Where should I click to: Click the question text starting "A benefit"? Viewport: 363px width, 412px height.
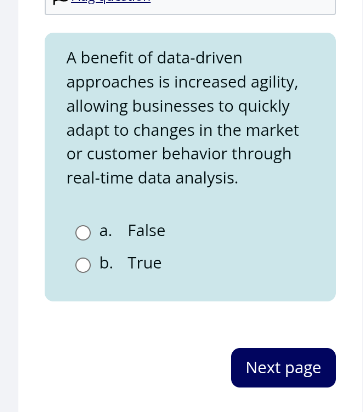pos(183,118)
